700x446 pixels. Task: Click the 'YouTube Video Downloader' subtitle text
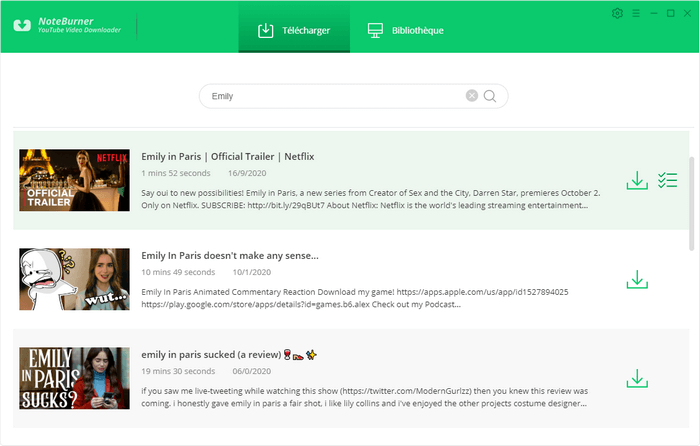coord(79,30)
